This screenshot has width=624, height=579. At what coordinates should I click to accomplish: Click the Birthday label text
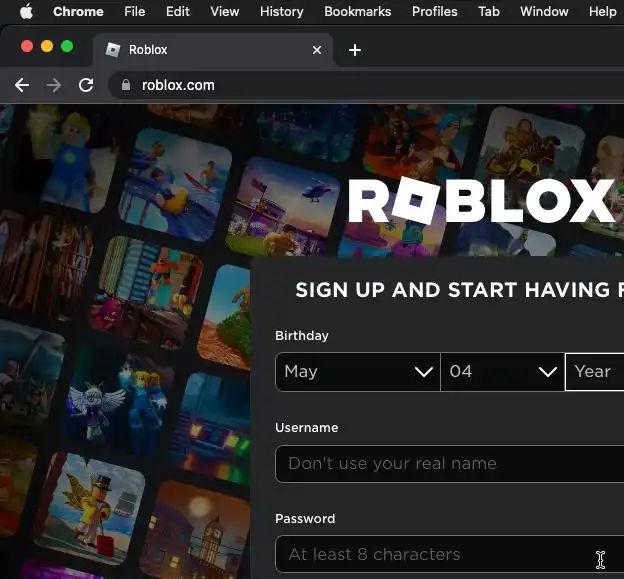[x=302, y=336]
